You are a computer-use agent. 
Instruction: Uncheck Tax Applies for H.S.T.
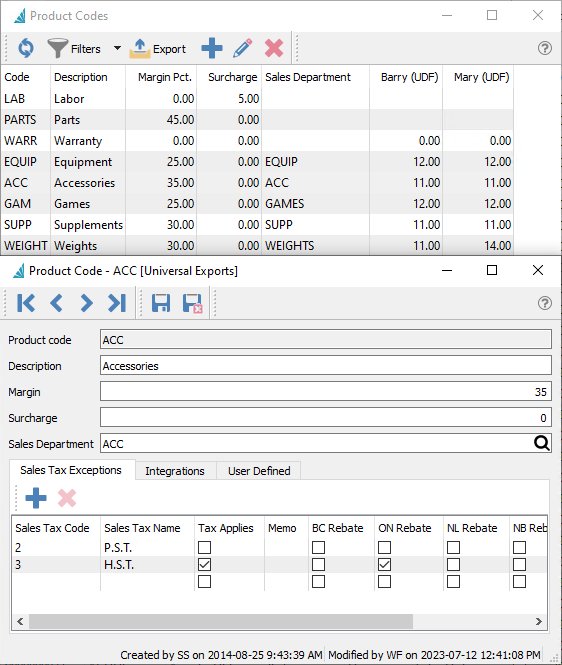point(204,564)
